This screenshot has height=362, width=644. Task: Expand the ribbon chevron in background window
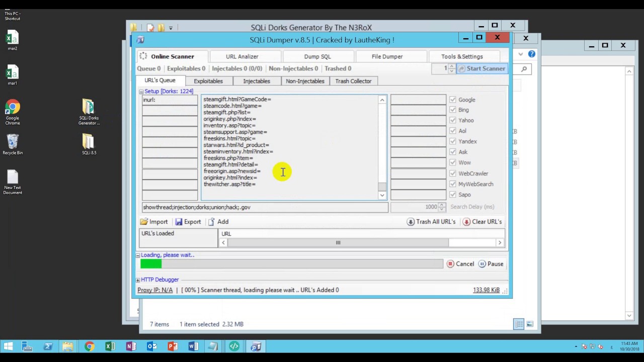[521, 54]
